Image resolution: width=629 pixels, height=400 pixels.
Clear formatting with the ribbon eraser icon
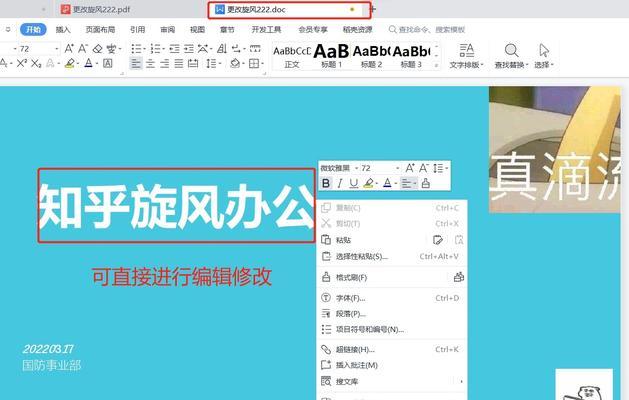click(97, 49)
